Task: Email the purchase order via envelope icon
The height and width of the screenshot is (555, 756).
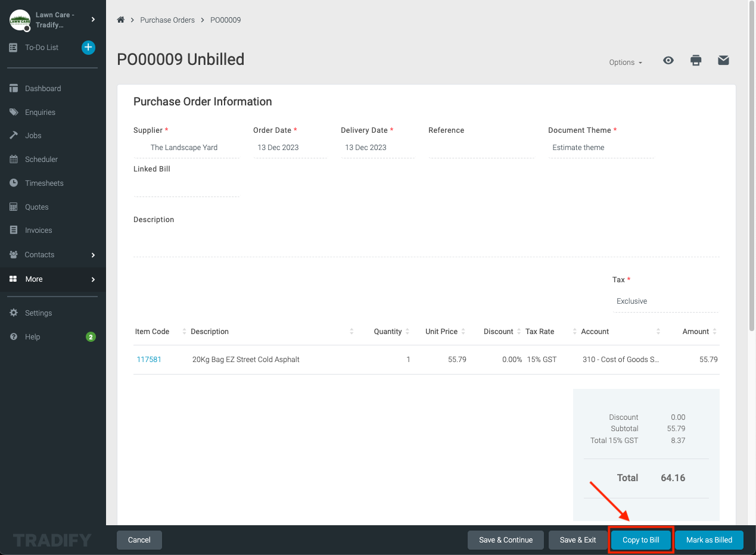Action: click(723, 60)
